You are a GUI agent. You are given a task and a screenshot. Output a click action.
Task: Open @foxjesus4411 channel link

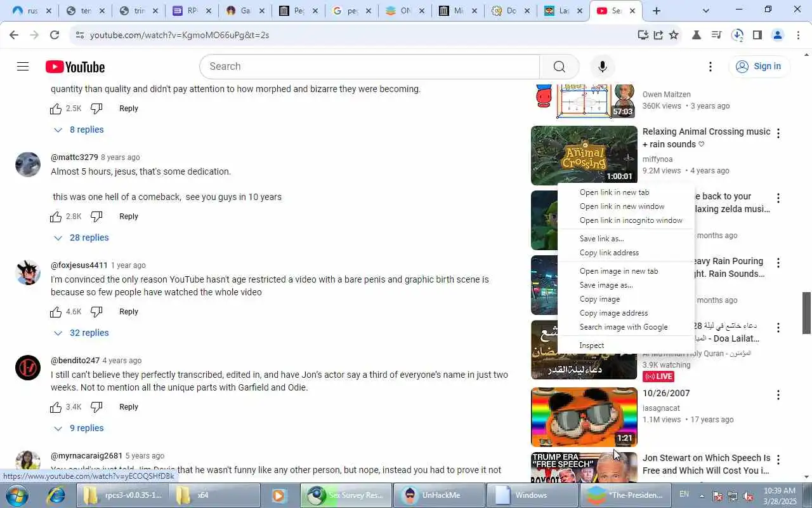79,265
